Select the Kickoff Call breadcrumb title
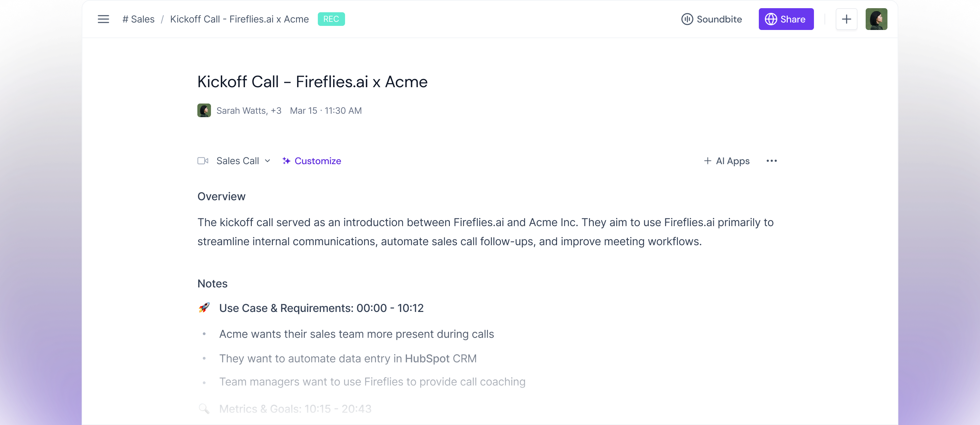The image size is (980, 425). [239, 19]
